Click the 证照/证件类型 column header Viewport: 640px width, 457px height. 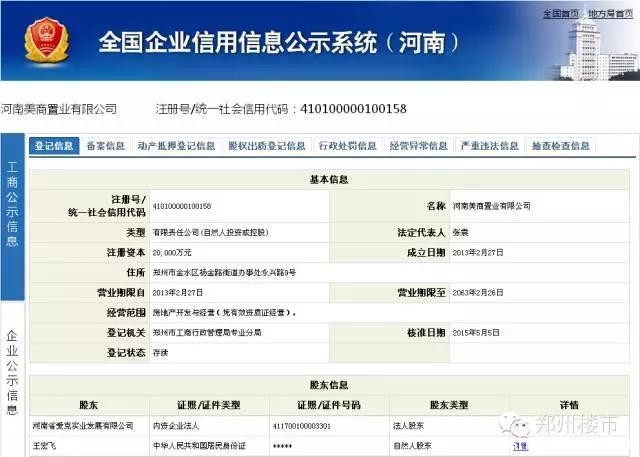click(209, 405)
